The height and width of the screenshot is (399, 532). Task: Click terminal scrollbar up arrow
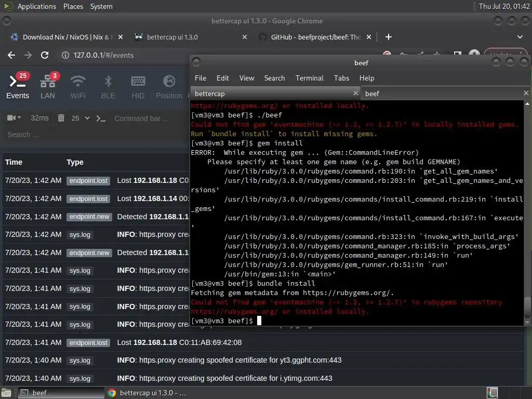tap(527, 104)
